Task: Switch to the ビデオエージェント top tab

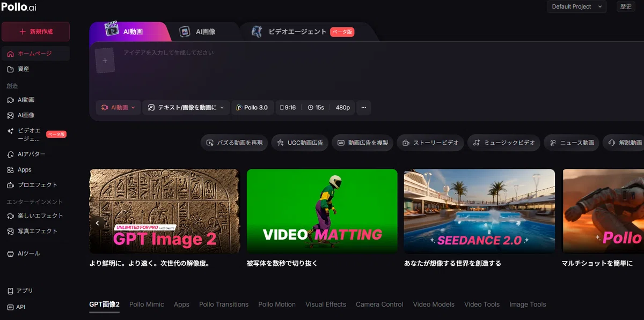Action: tap(303, 32)
